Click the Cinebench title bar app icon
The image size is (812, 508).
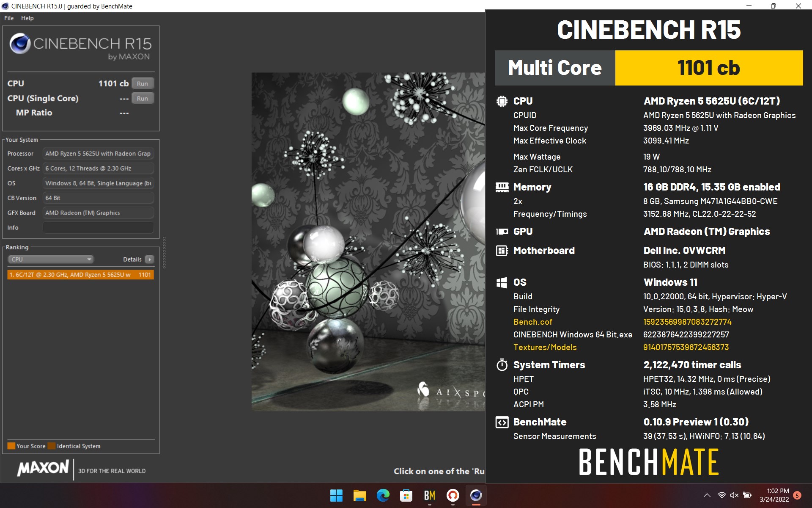click(x=5, y=6)
